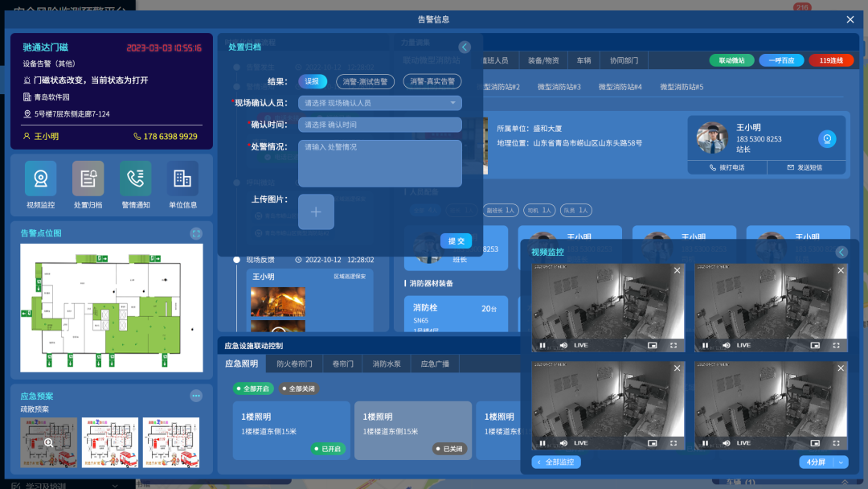This screenshot has height=489, width=868.
Task: Select 消警-测试告警 as the result
Action: (x=366, y=81)
